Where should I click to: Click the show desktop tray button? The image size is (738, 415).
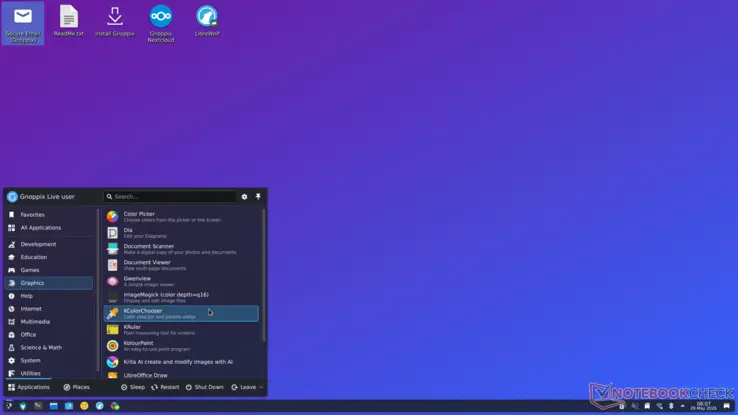[x=727, y=406]
